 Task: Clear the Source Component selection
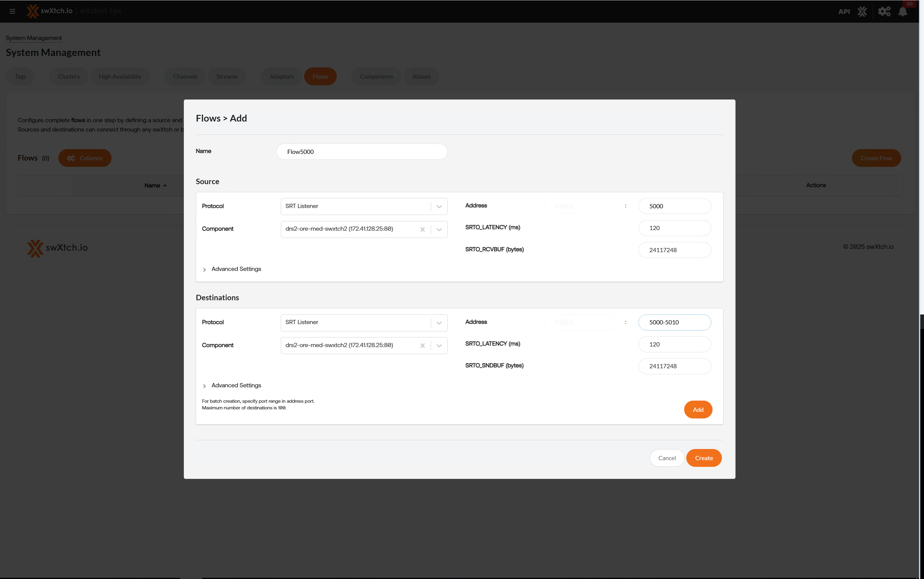pos(422,229)
